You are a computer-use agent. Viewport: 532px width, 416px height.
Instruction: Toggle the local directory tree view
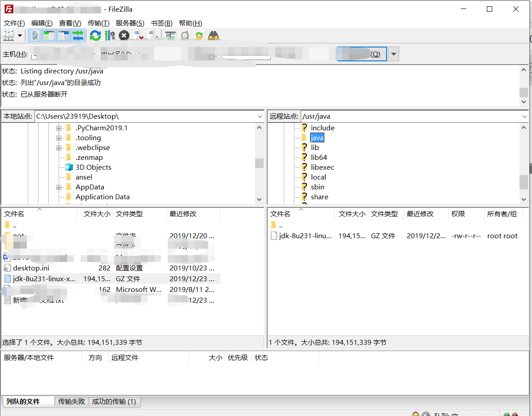[x=49, y=35]
